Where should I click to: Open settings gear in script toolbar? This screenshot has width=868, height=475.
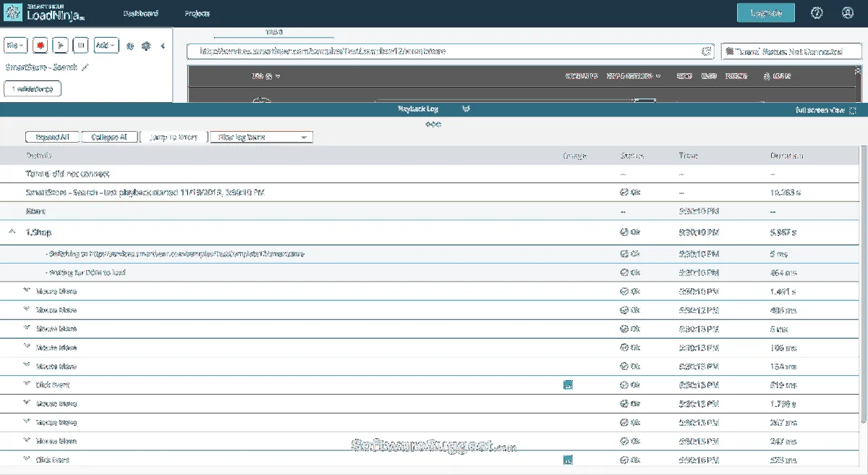pos(145,46)
